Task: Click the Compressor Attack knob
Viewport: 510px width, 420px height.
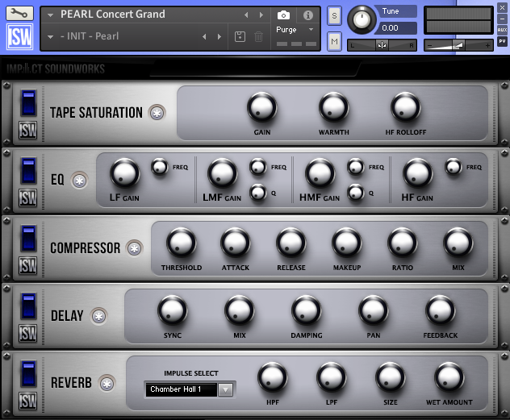Action: tap(235, 243)
